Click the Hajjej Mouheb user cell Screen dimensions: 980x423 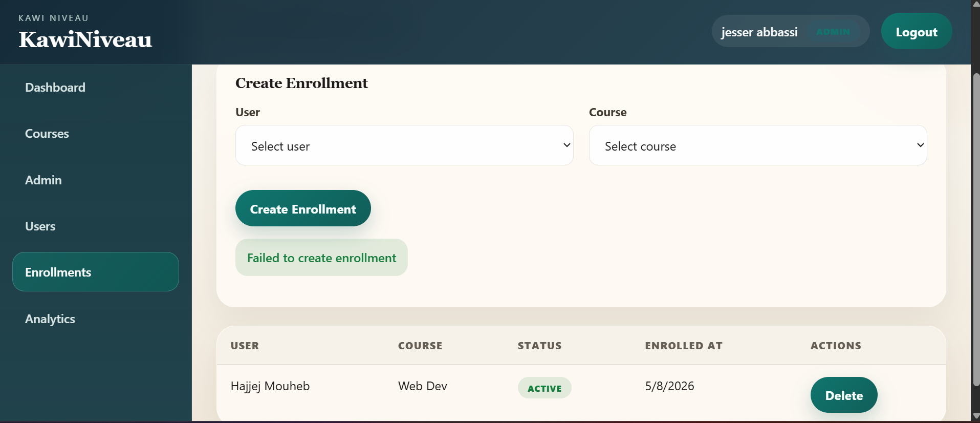point(270,386)
